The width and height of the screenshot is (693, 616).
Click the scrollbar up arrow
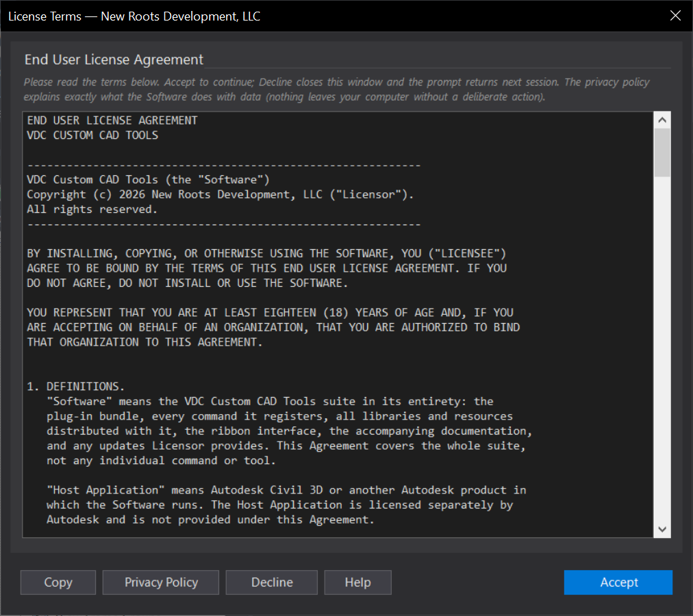661,120
